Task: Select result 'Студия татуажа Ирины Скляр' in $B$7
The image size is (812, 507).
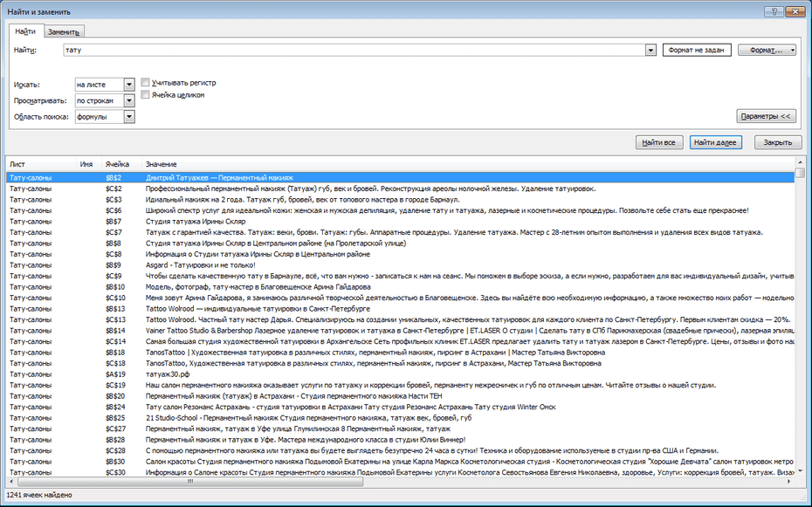Action: click(400, 222)
